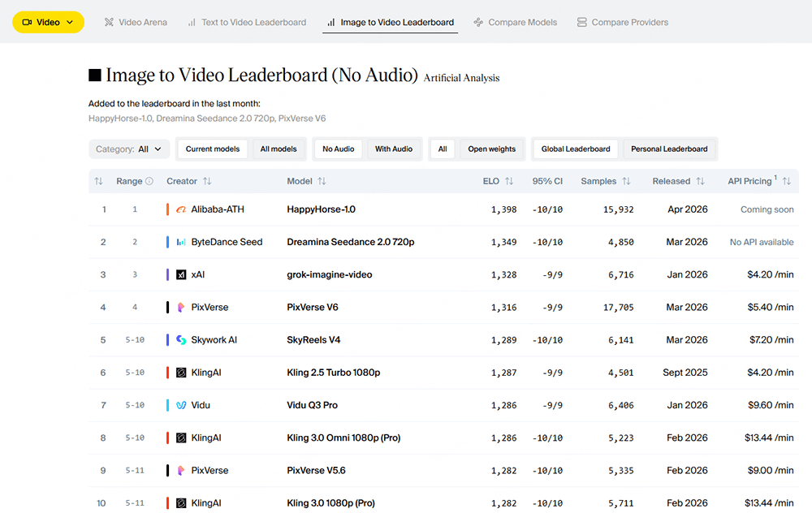Select the All weights filter
This screenshot has height=513, width=812.
(443, 149)
